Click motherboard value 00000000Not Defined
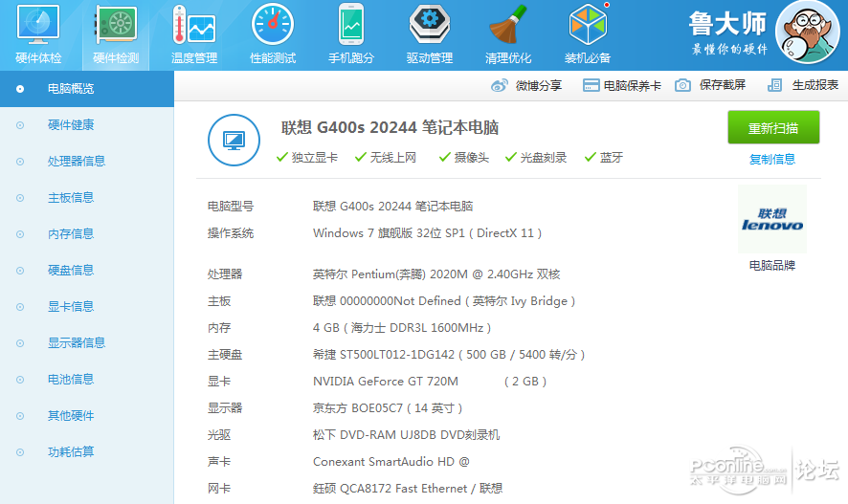 pos(444,301)
